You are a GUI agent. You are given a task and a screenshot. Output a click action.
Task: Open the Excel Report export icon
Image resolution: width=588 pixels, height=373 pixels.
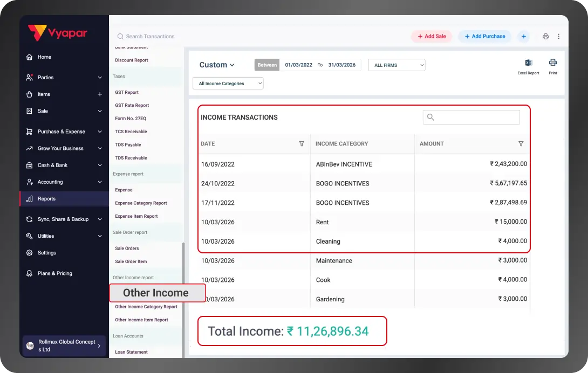click(x=528, y=64)
